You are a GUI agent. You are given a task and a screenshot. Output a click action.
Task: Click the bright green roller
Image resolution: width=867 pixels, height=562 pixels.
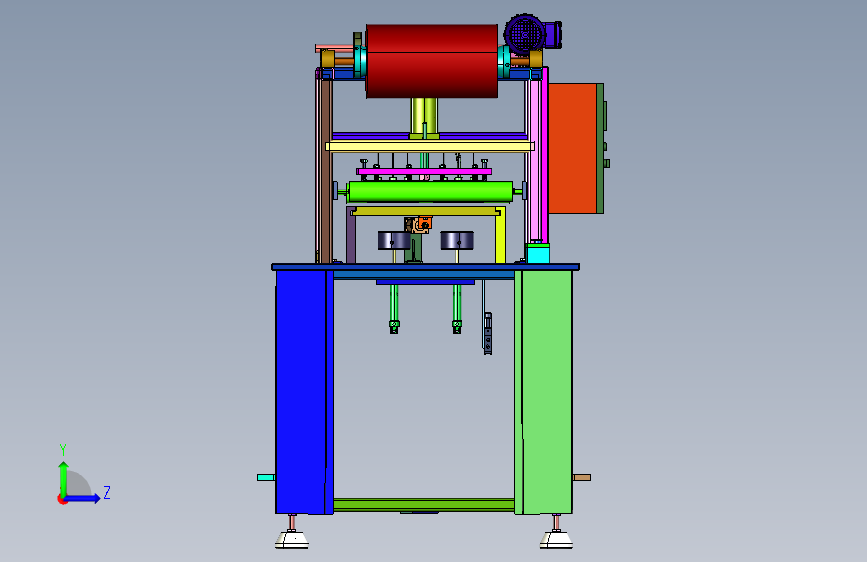click(x=430, y=191)
